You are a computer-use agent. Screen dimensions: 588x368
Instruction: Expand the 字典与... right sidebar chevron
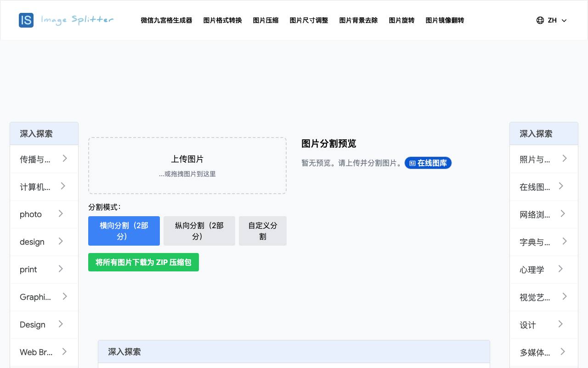coord(565,241)
